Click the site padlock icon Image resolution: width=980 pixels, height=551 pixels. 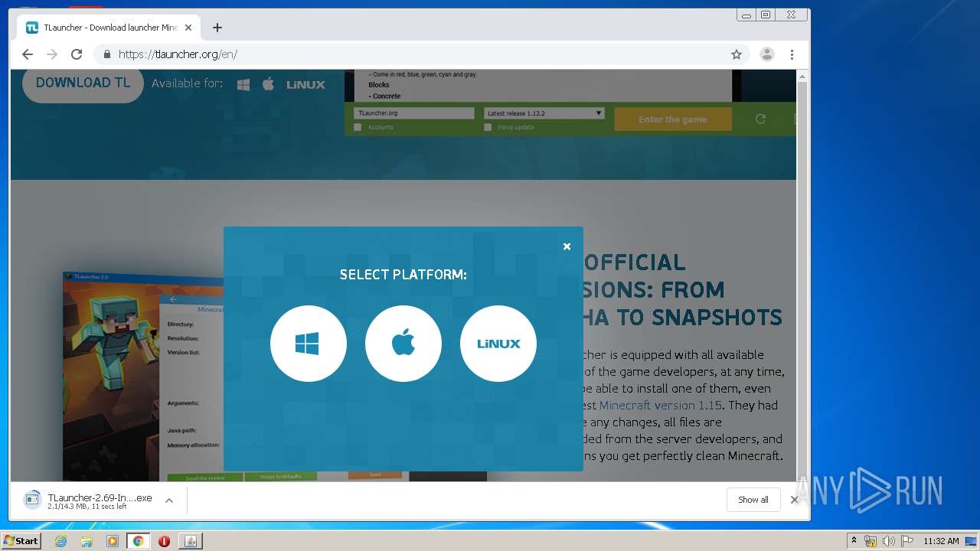pyautogui.click(x=106, y=54)
